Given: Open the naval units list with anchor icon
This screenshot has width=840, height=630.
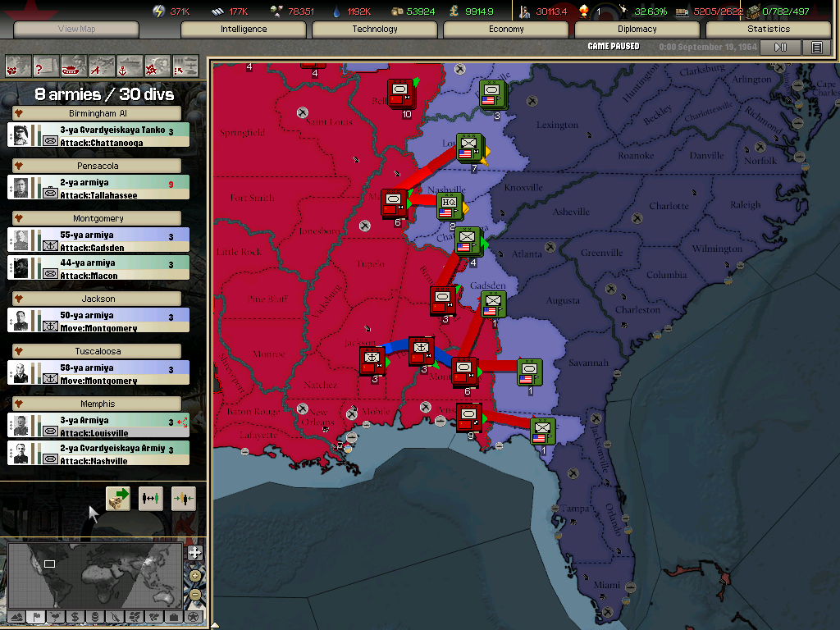Looking at the screenshot, I should (130, 64).
